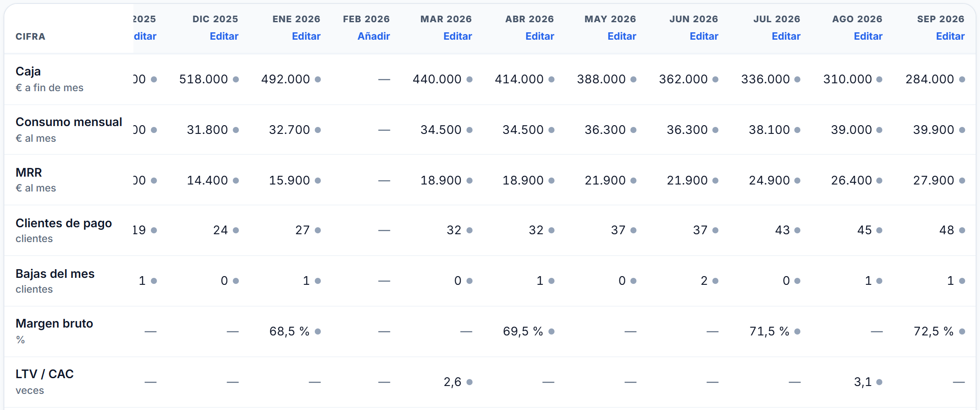Click the Caja row label
The height and width of the screenshot is (410, 980).
(x=28, y=71)
